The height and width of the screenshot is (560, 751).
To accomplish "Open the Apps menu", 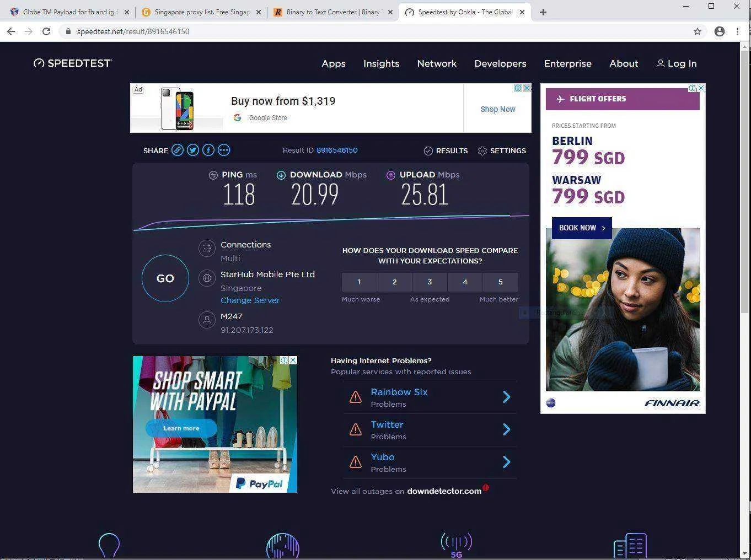I will 334,63.
